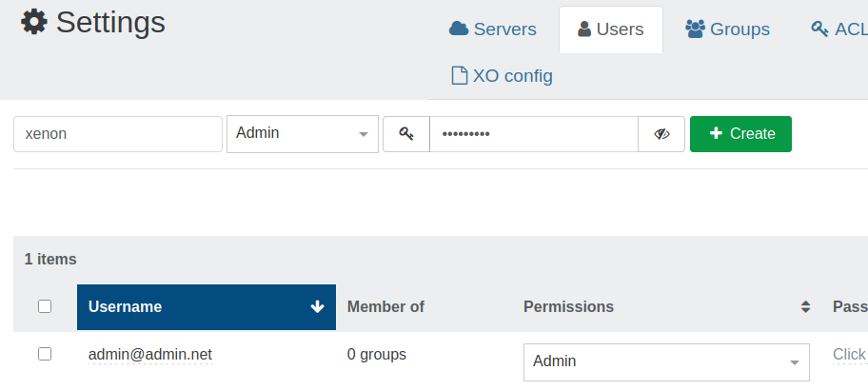The image size is (868, 390).
Task: Click the ACLs key icon
Action: [x=819, y=29]
